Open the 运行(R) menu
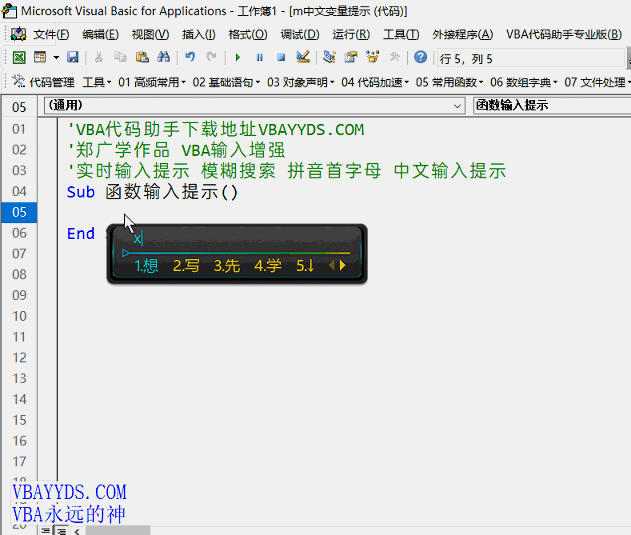 [351, 35]
